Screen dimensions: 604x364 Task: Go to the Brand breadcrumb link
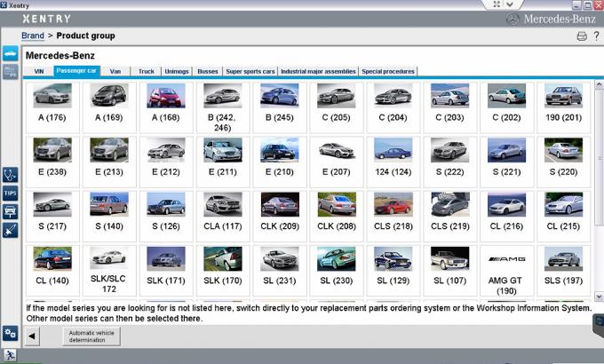(33, 36)
